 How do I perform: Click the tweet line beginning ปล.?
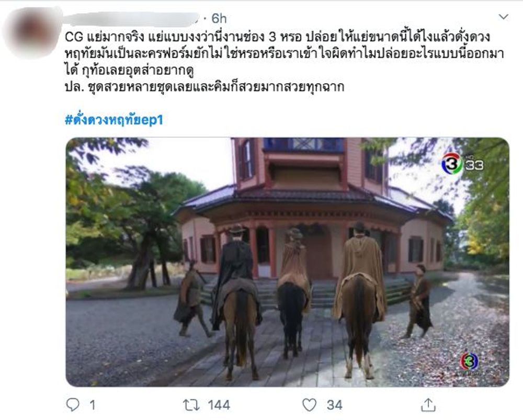pyautogui.click(x=204, y=87)
